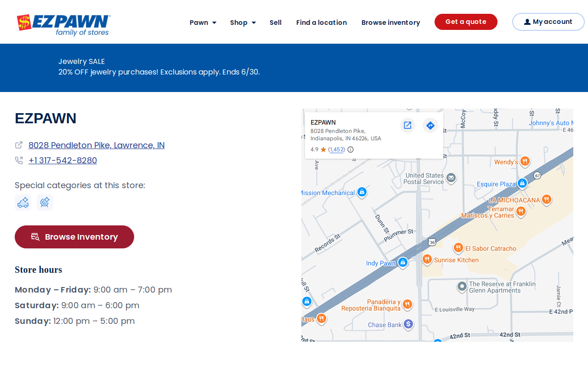Select The Reserve at Franklin Glenn Apartments pin

462,287
